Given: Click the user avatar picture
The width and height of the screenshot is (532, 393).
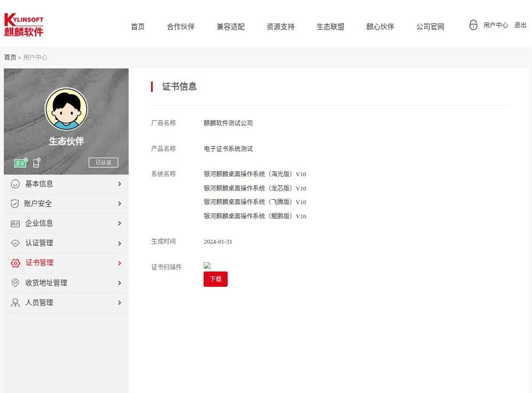Looking at the screenshot, I should pos(66,109).
